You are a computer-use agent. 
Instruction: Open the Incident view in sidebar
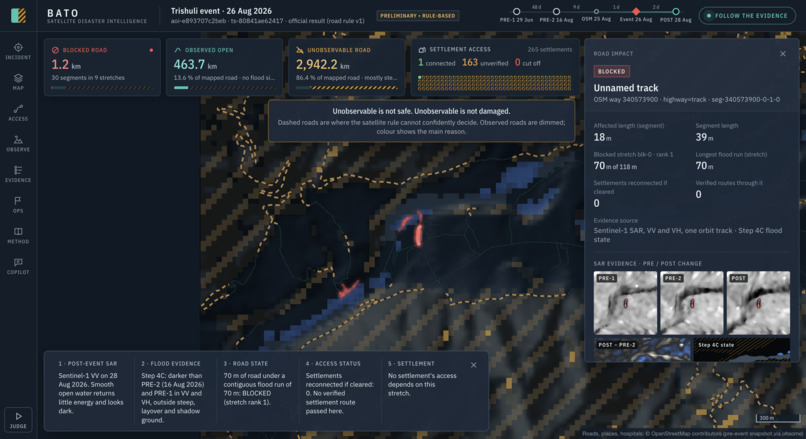(18, 51)
